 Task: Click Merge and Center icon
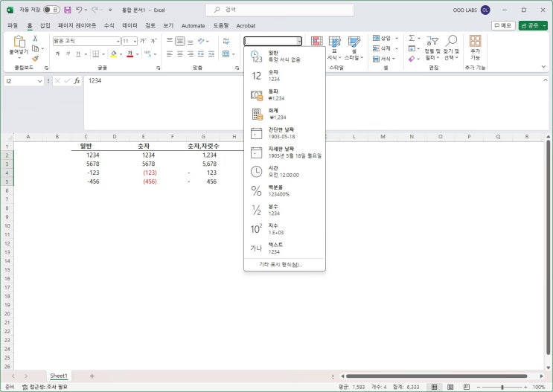tap(226, 54)
